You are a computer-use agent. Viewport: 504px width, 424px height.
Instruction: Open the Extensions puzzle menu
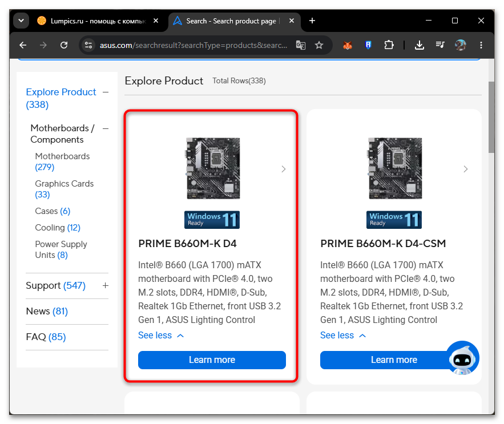click(389, 45)
